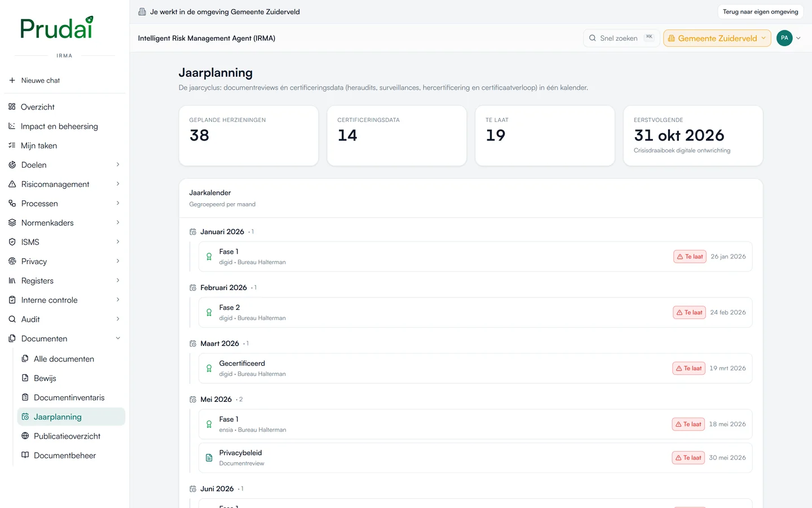Expand the Normenkaders menu chevron
Screen dimensions: 812x508
118,222
